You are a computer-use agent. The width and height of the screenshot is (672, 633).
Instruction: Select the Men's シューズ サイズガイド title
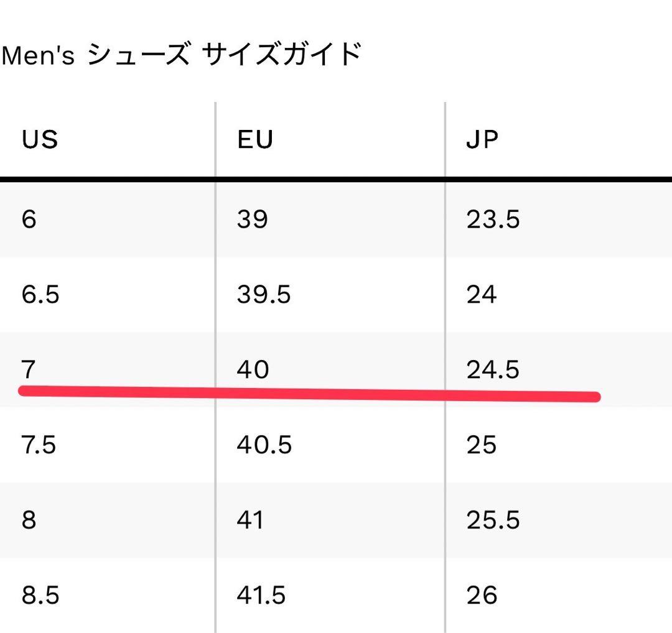(182, 54)
